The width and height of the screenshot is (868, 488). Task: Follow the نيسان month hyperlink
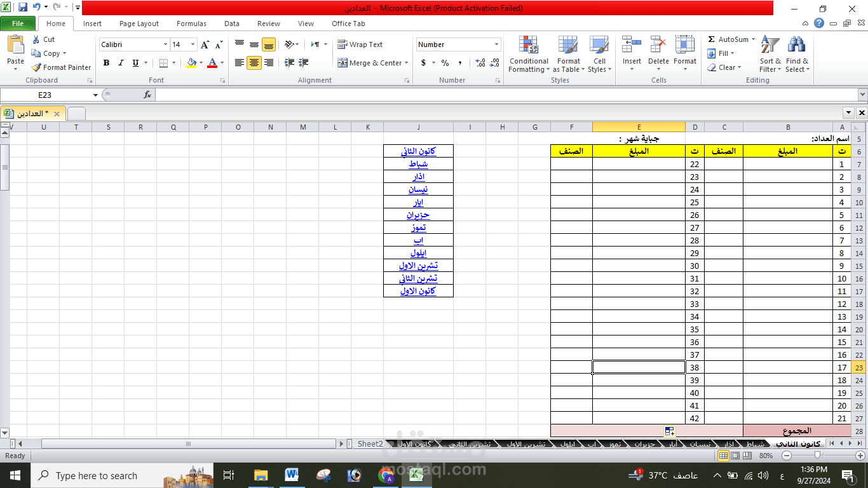[x=418, y=189]
